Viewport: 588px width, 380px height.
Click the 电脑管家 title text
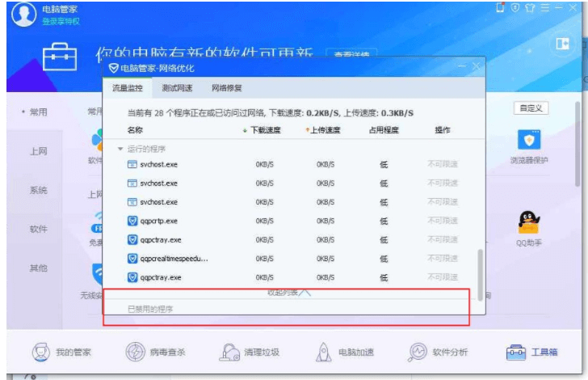click(60, 9)
